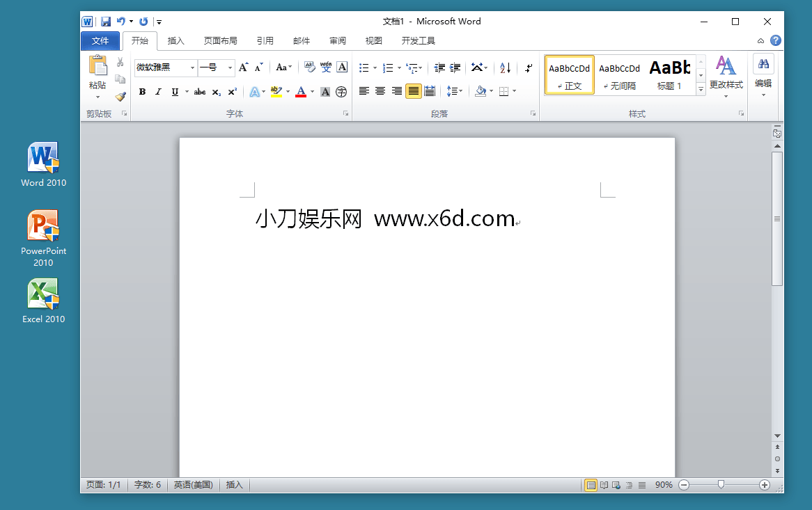Open Word Help question mark icon
Image resolution: width=812 pixels, height=510 pixels.
pos(775,41)
